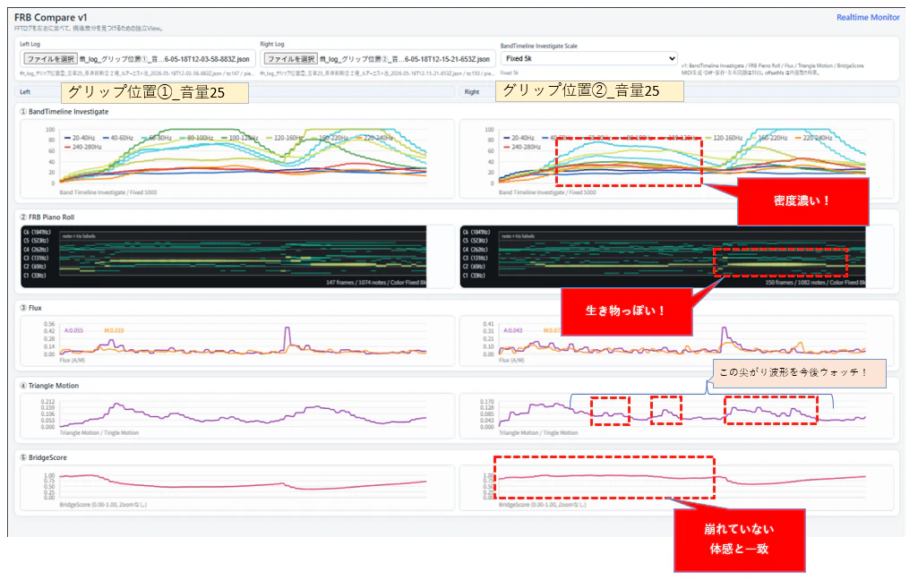Click the Right Log file name field
The width and height of the screenshot is (918, 588).
(405, 59)
